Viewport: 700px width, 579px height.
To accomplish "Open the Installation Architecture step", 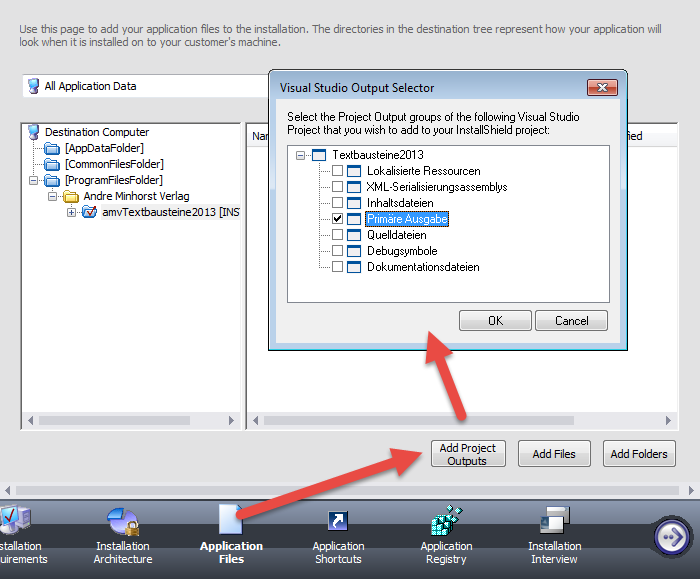I will [123, 537].
